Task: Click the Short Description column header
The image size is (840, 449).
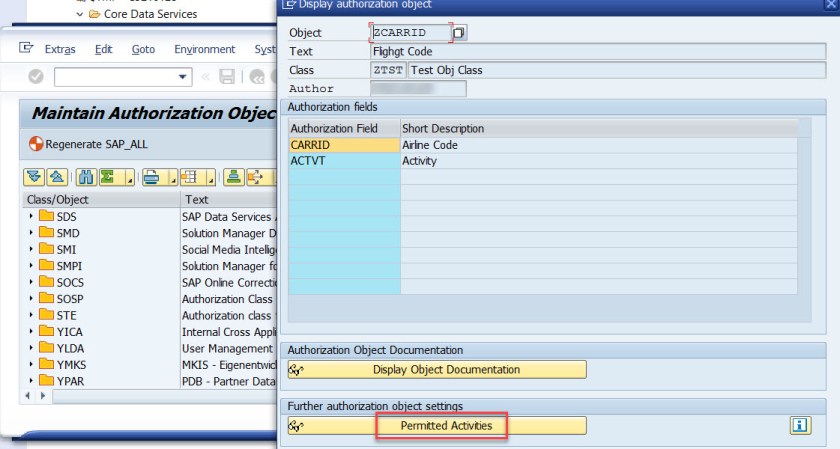Action: (x=599, y=129)
